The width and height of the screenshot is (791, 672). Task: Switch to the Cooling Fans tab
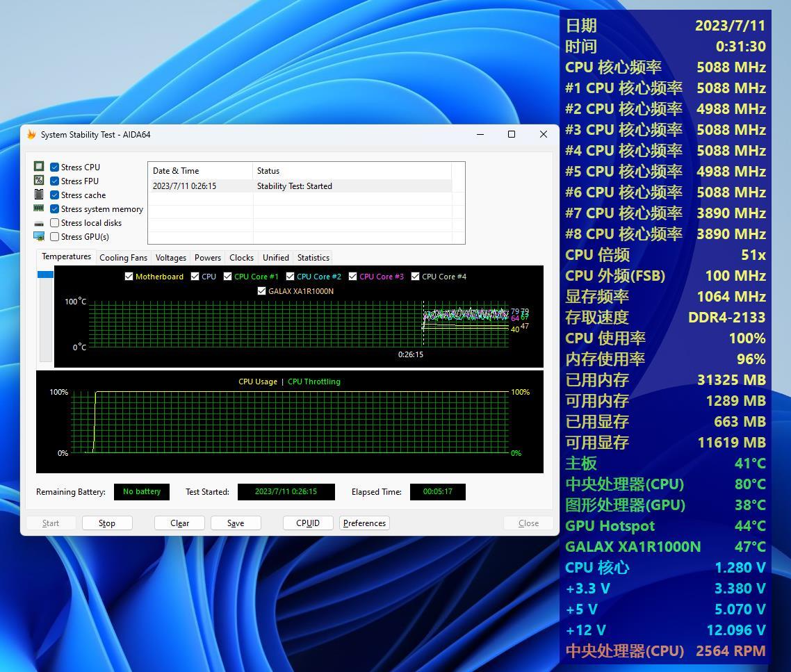tap(123, 257)
